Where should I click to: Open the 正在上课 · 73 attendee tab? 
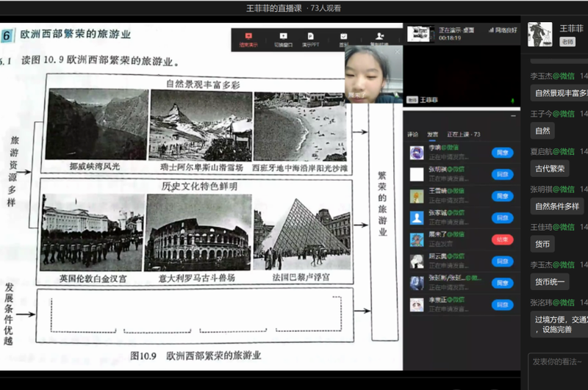pyautogui.click(x=463, y=134)
